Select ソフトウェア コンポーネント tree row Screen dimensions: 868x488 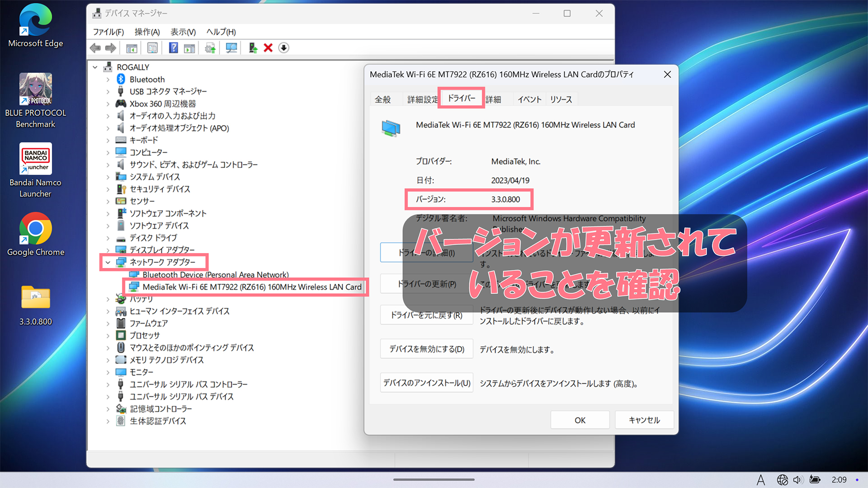(161, 213)
